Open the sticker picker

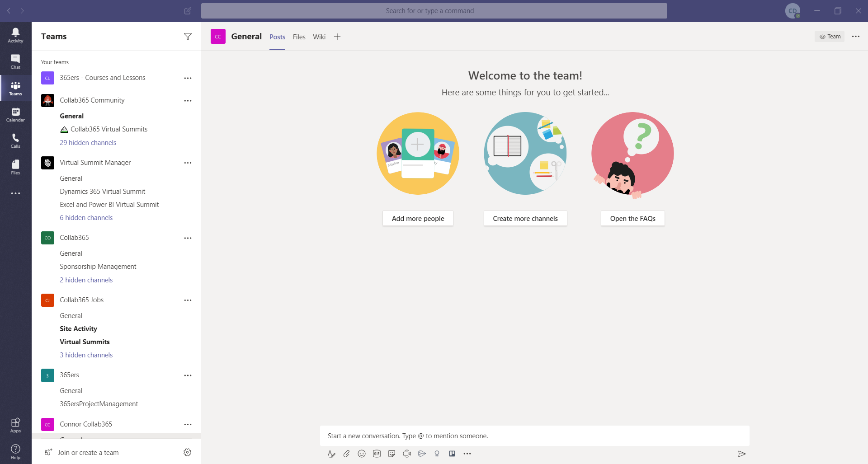(392, 454)
